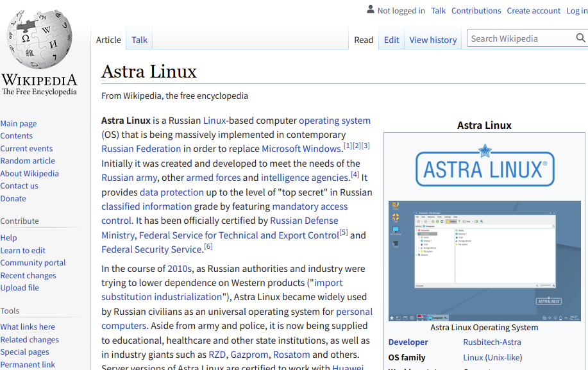Follow the Gazprom link
588x370 pixels.
pyautogui.click(x=249, y=355)
